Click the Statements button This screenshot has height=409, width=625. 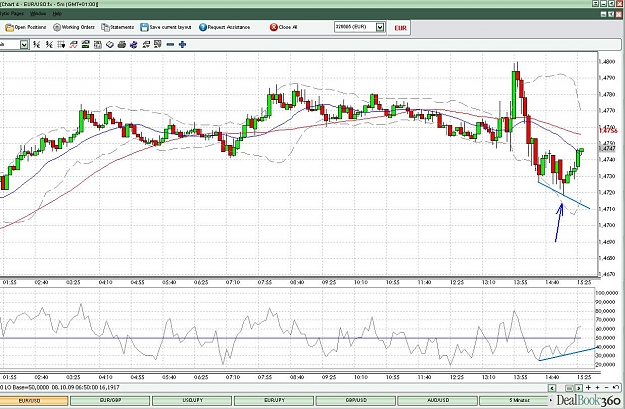(x=118, y=27)
